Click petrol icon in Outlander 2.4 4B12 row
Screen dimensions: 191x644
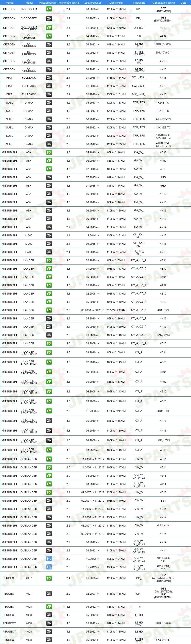[x=49, y=492]
